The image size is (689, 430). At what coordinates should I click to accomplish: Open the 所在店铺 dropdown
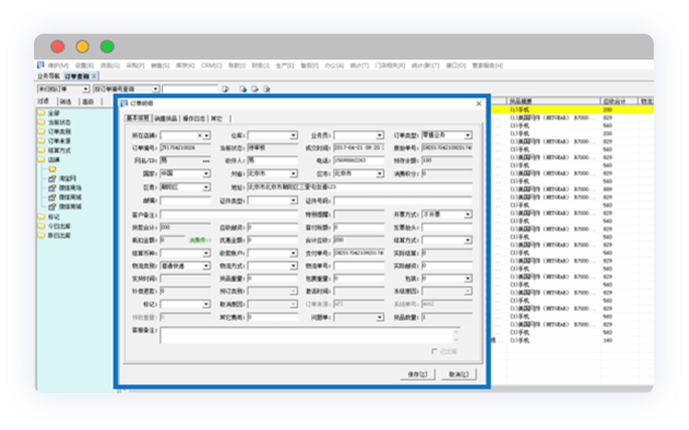click(207, 135)
